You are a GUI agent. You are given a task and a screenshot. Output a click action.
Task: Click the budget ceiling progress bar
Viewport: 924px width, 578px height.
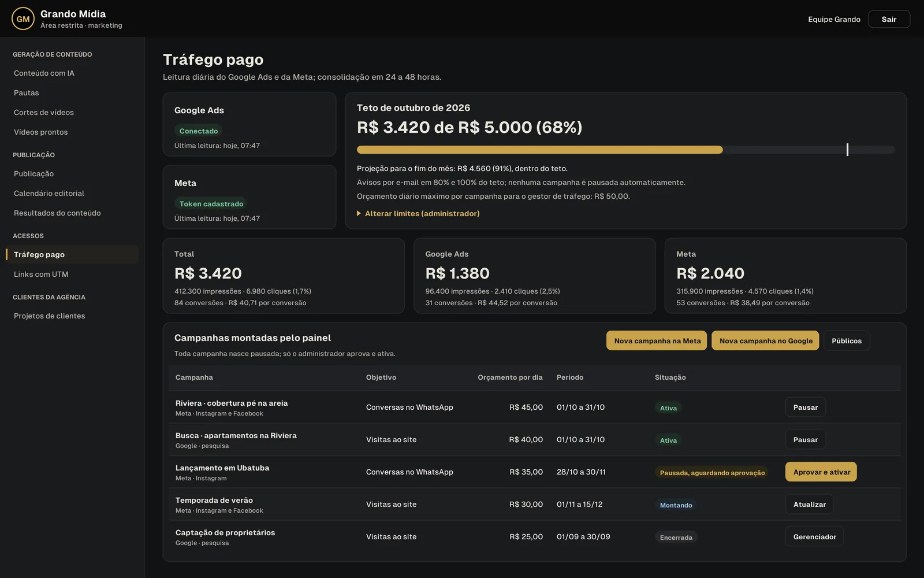click(626, 150)
